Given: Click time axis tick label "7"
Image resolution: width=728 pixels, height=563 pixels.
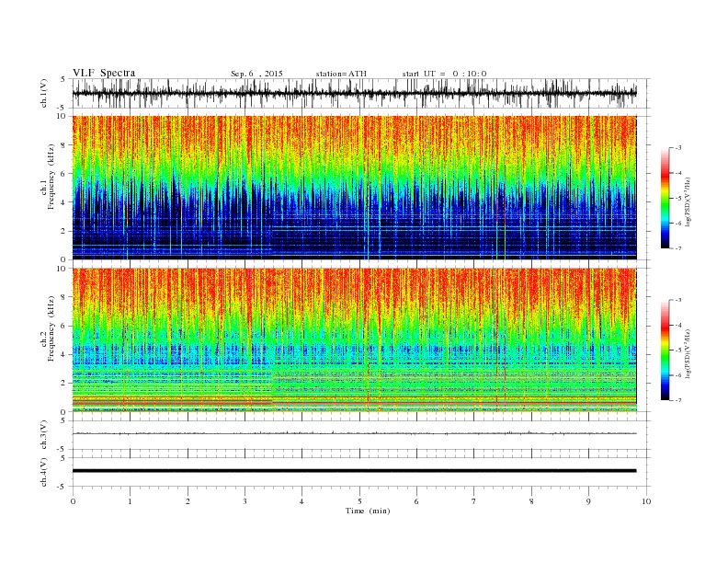Looking at the screenshot, I should point(474,501).
